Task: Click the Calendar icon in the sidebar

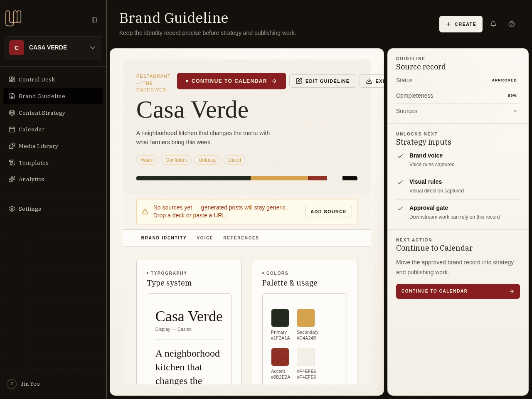Action: pyautogui.click(x=12, y=129)
